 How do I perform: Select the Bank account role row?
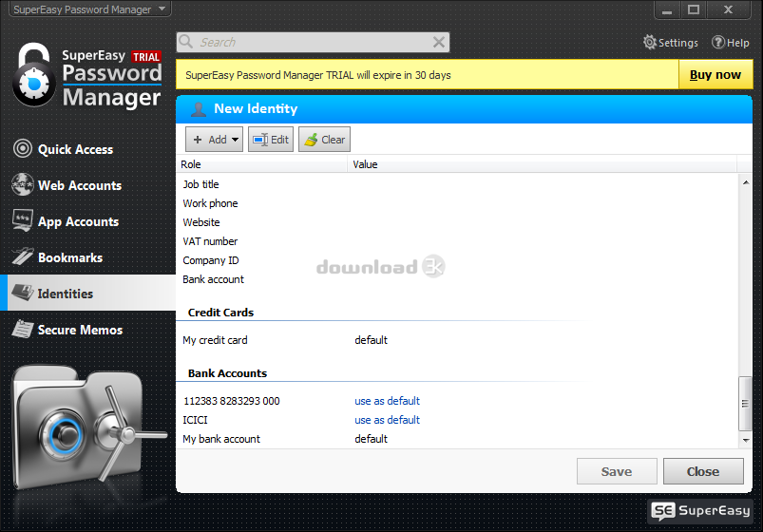457,279
